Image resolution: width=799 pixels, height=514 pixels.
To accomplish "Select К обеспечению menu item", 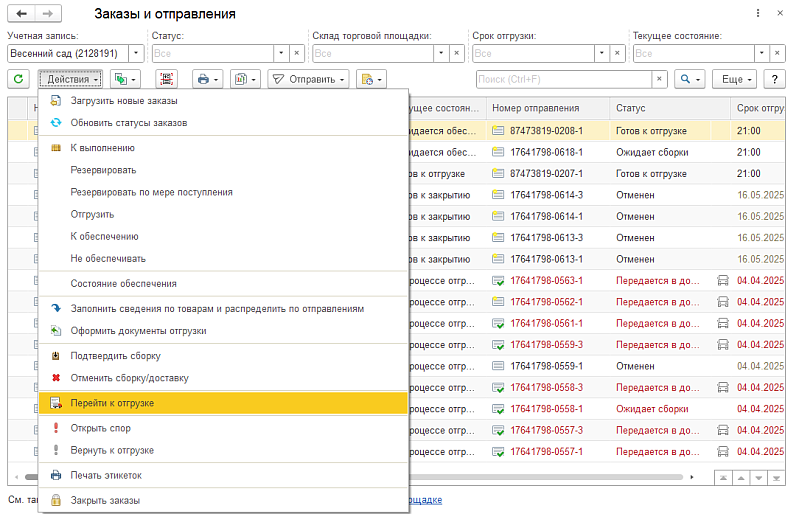I will tap(223, 236).
